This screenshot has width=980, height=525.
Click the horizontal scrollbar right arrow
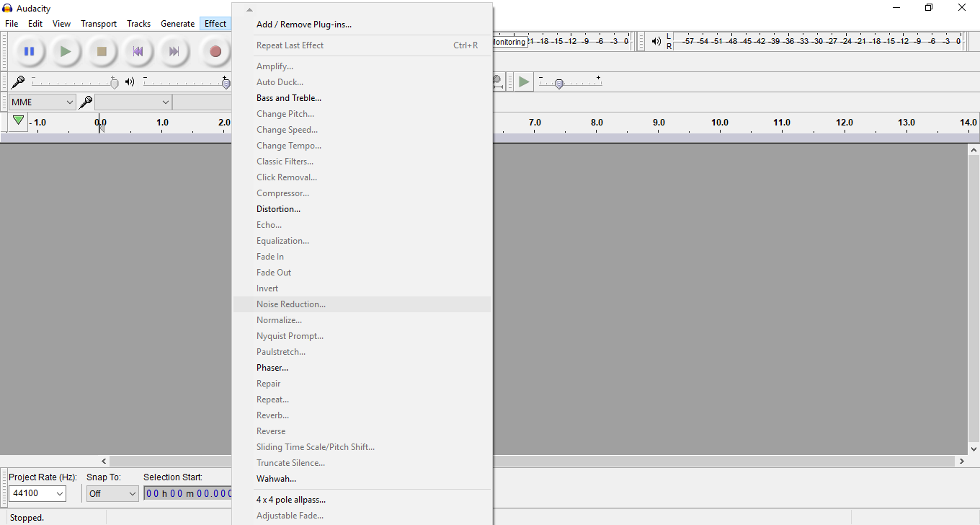tap(962, 461)
